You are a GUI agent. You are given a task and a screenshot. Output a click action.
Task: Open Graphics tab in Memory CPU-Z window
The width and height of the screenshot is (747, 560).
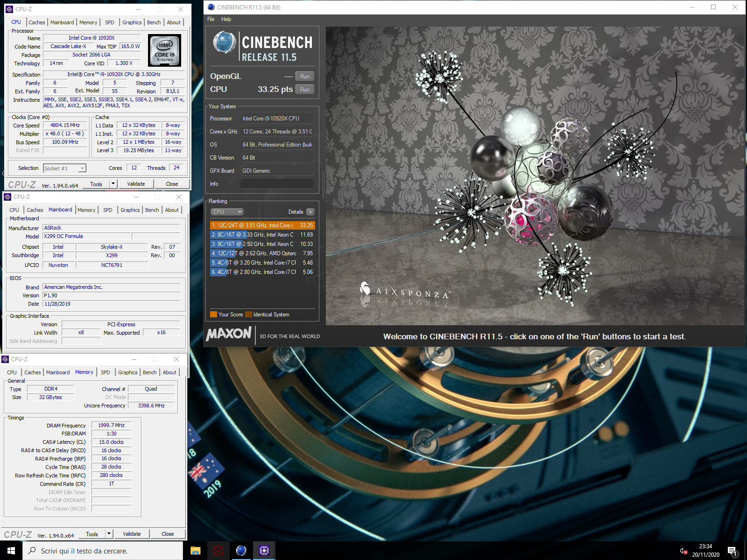point(127,372)
